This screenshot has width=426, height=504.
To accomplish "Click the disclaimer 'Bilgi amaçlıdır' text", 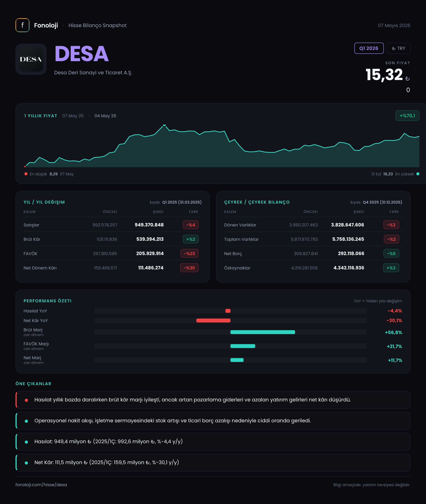I will click(x=372, y=485).
